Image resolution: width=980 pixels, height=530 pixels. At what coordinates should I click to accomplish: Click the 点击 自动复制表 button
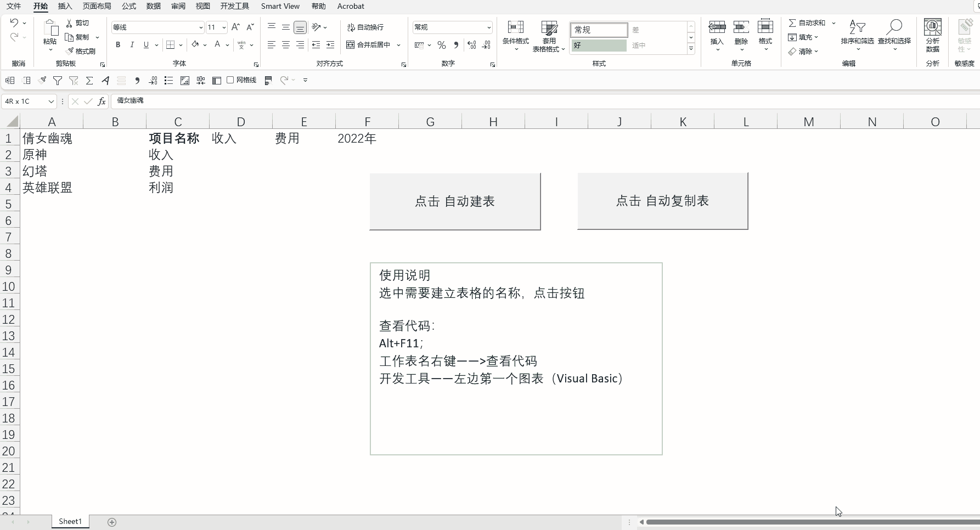point(662,201)
